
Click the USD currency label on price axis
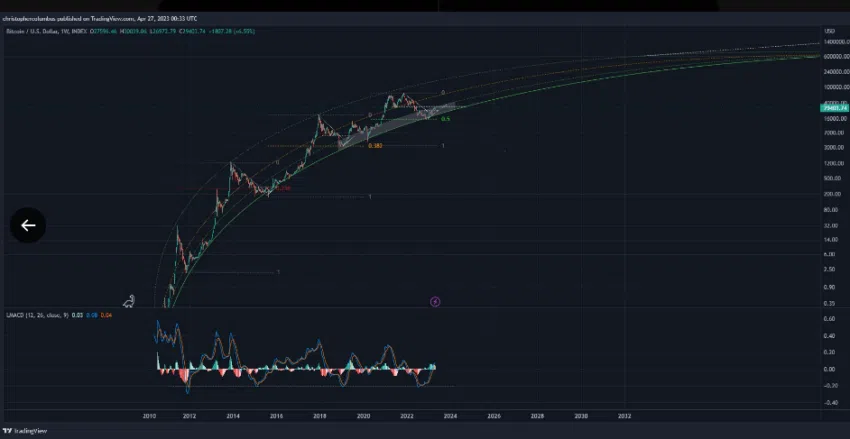pyautogui.click(x=829, y=32)
